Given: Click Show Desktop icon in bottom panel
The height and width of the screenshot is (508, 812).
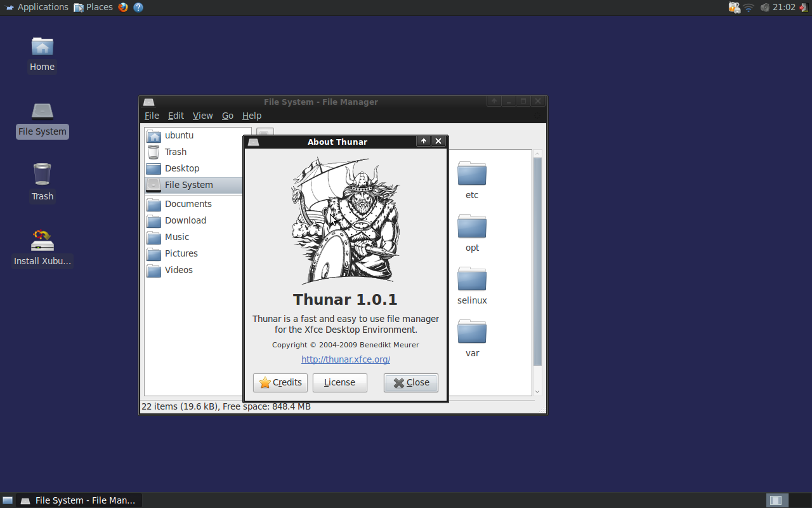Looking at the screenshot, I should [8, 500].
